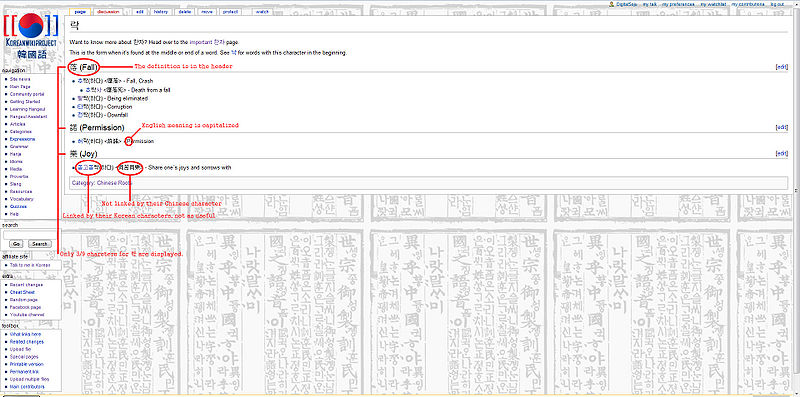The image size is (800, 397).
Task: Switch to the discussion tab
Action: tap(108, 11)
